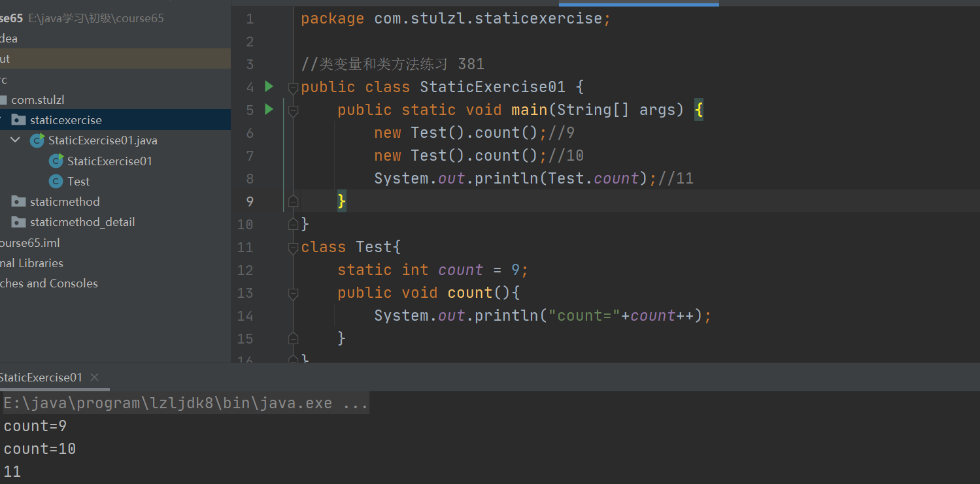
Task: Switch to StaticExercise01 run tab
Action: (41, 377)
